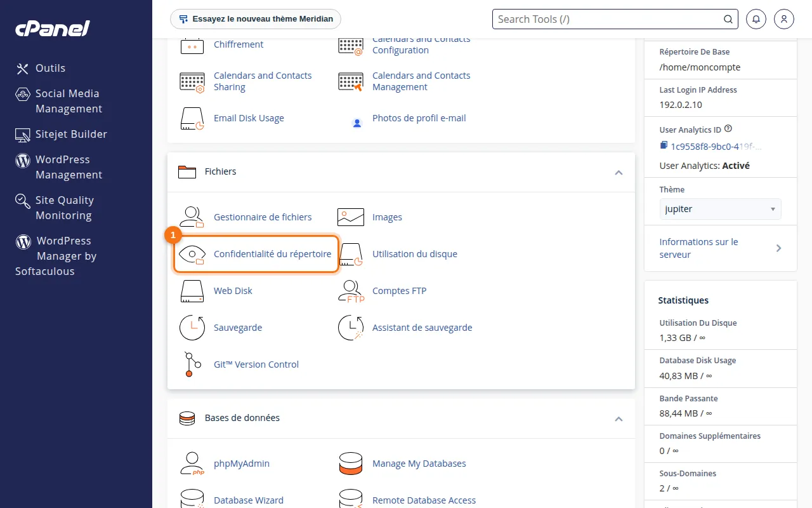The width and height of the screenshot is (812, 508).
Task: Click the Utilisation Du Disque 1,33 GB value
Action: pos(682,338)
